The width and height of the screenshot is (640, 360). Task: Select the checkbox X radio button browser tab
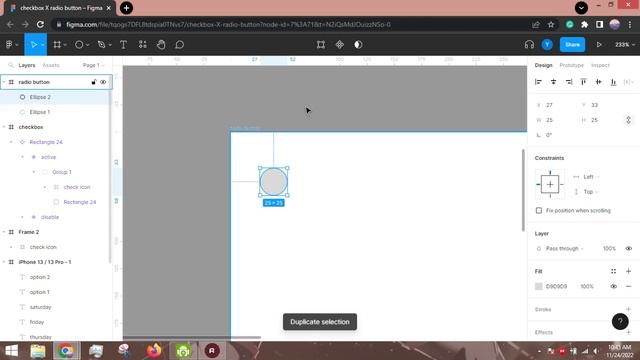60,8
